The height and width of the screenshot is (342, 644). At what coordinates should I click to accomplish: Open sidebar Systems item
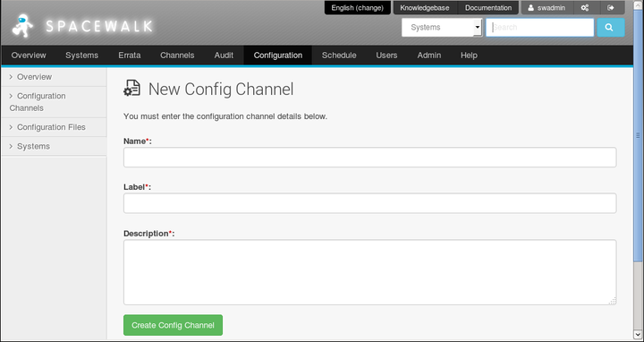point(54,146)
